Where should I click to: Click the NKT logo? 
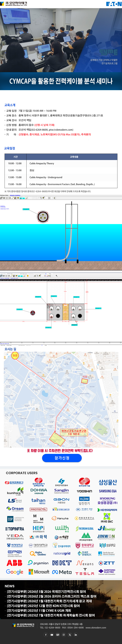click(62, 563)
